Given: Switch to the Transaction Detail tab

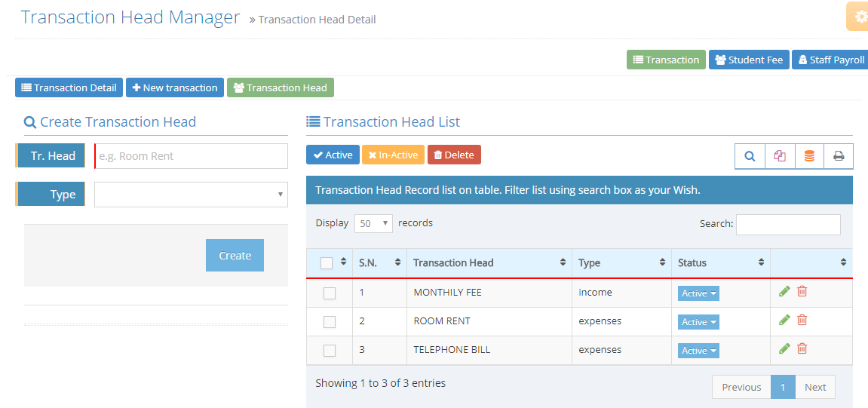Looking at the screenshot, I should (x=69, y=87).
